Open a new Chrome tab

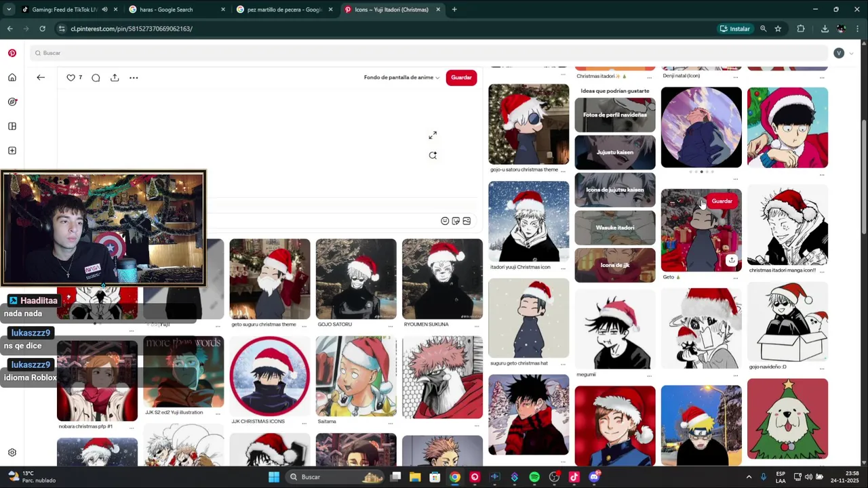tap(454, 9)
